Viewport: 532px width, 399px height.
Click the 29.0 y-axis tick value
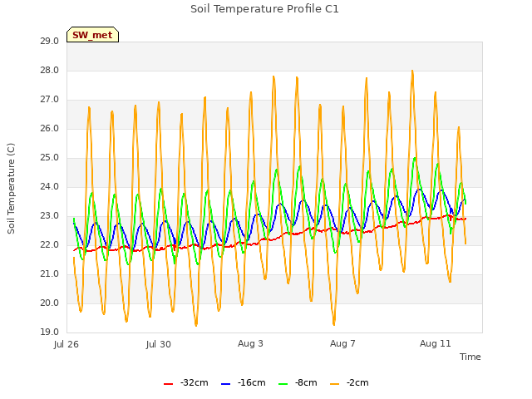50,41
